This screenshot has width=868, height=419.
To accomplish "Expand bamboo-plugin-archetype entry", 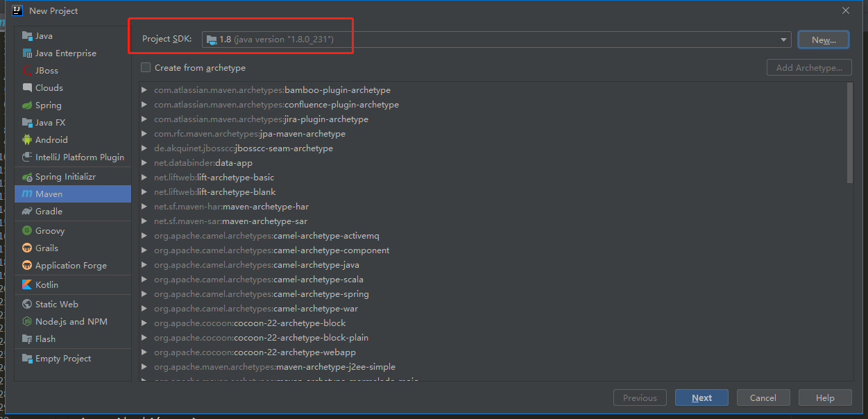I will pos(144,90).
